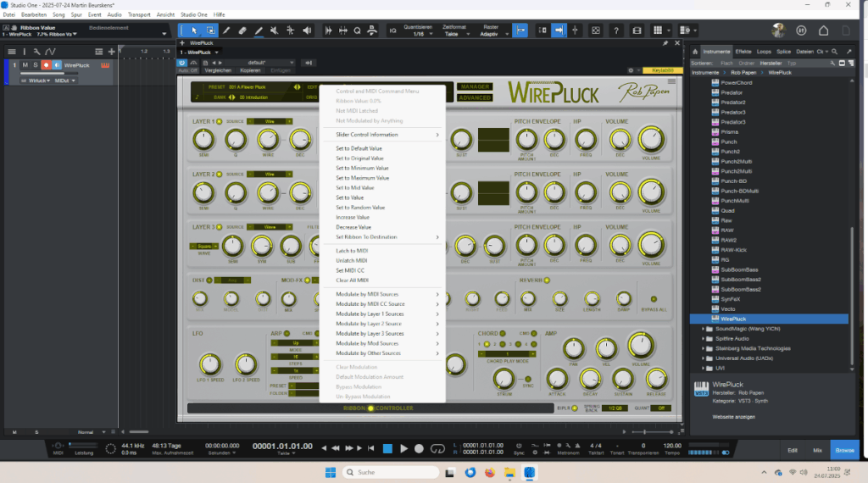Select the Range tool in toolbar
Image resolution: width=868 pixels, height=483 pixels.
point(210,31)
